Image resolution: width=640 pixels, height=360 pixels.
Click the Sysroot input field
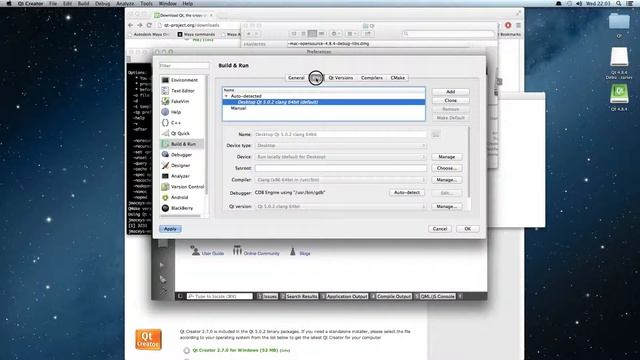(340, 168)
